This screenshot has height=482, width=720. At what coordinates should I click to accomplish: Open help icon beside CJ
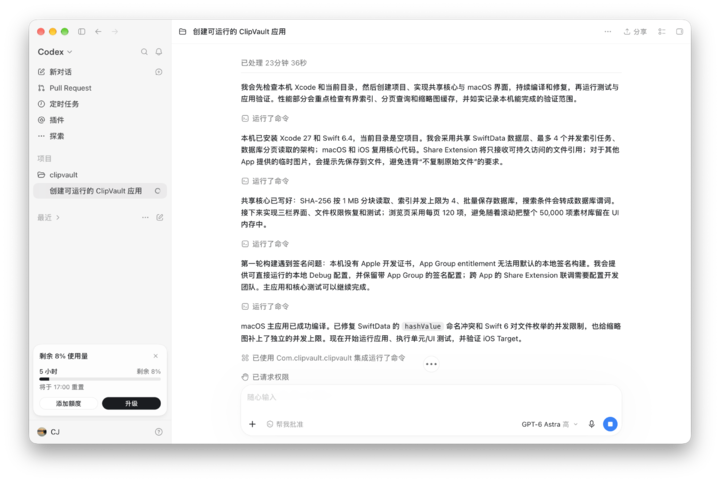tap(159, 432)
